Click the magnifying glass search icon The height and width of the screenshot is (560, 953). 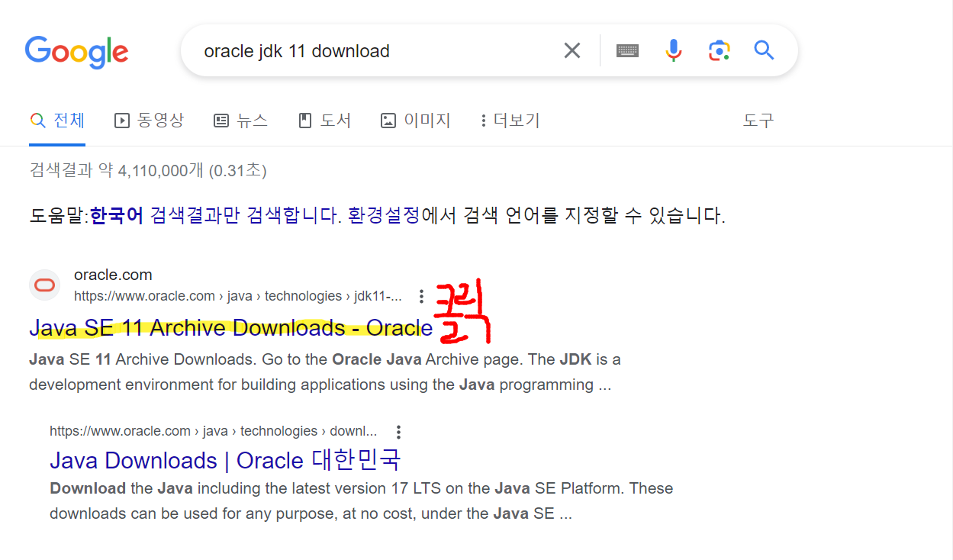point(764,50)
